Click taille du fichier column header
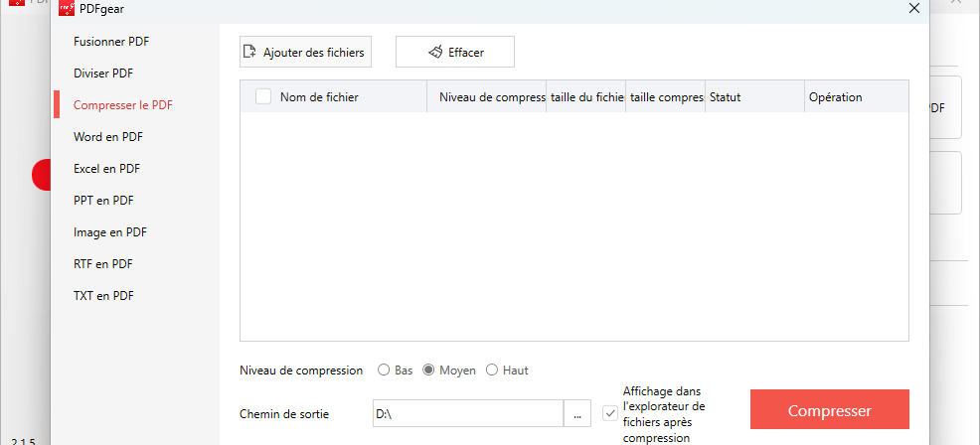Viewport: 980px width, 445px height. (x=586, y=97)
